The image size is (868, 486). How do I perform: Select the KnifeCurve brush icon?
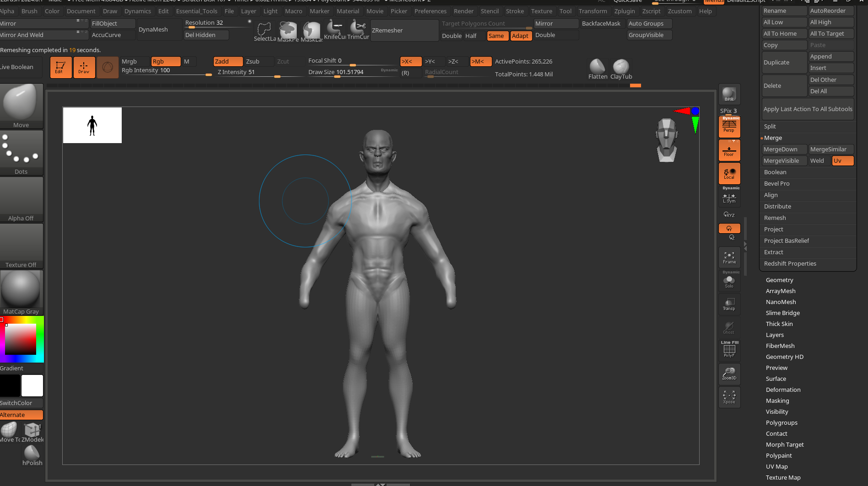pos(335,30)
